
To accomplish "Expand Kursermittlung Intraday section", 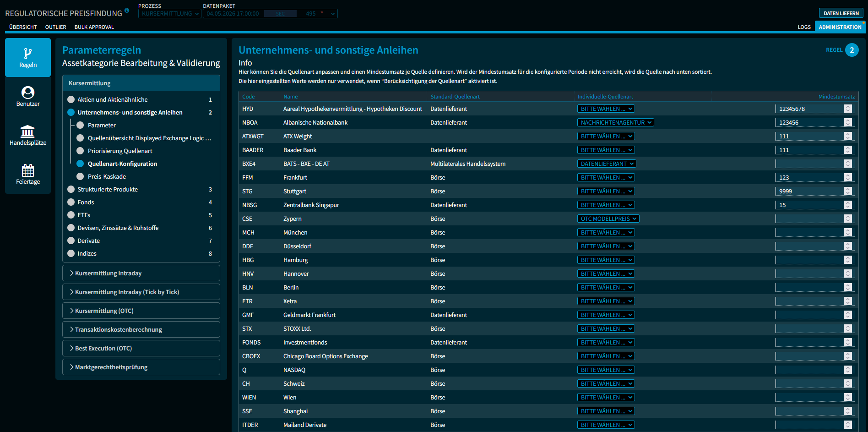I will click(x=141, y=273).
